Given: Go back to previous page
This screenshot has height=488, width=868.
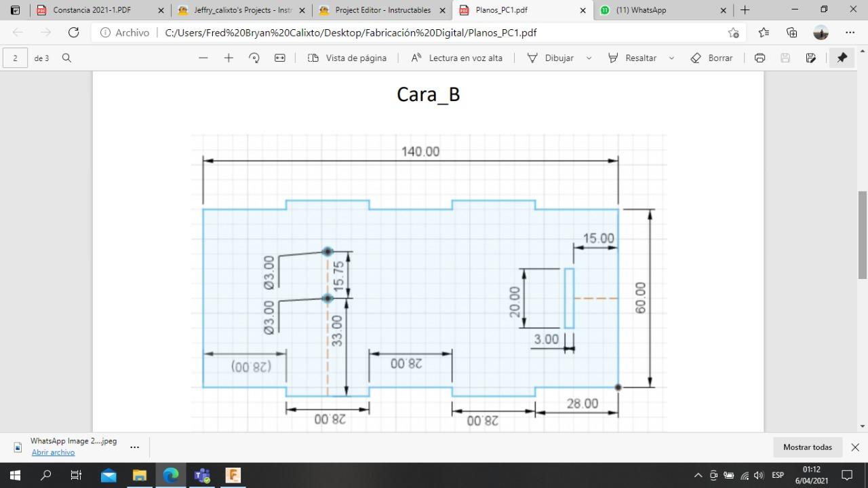Looking at the screenshot, I should tap(18, 33).
